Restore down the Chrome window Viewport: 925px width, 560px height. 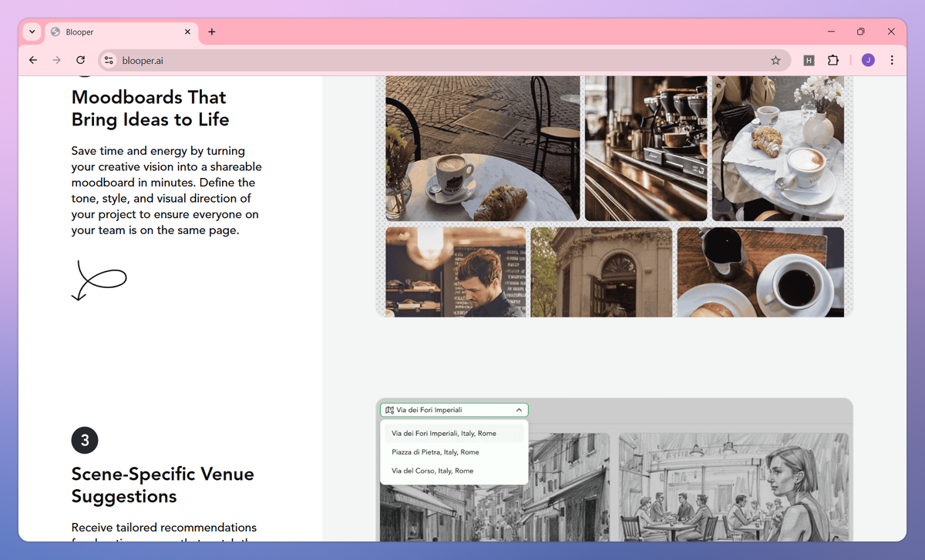point(861,32)
